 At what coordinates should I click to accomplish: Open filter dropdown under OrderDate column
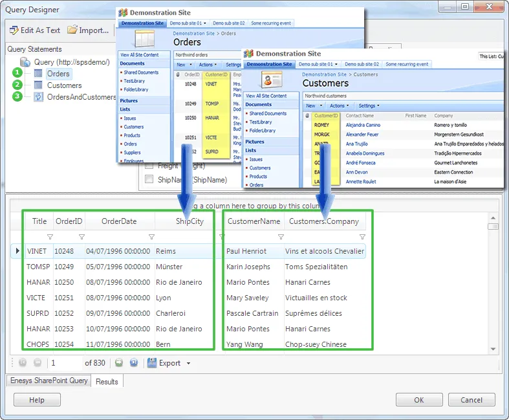(x=151, y=237)
